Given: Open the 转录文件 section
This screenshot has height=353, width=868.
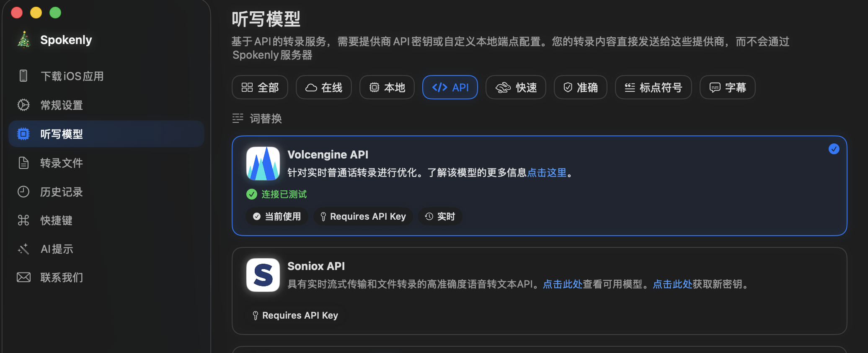Looking at the screenshot, I should click(x=106, y=163).
